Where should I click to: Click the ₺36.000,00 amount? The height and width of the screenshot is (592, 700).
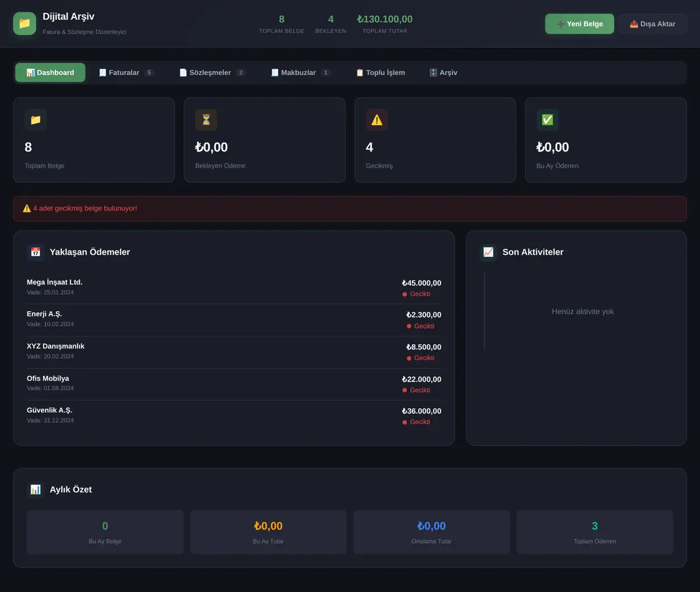422,411
